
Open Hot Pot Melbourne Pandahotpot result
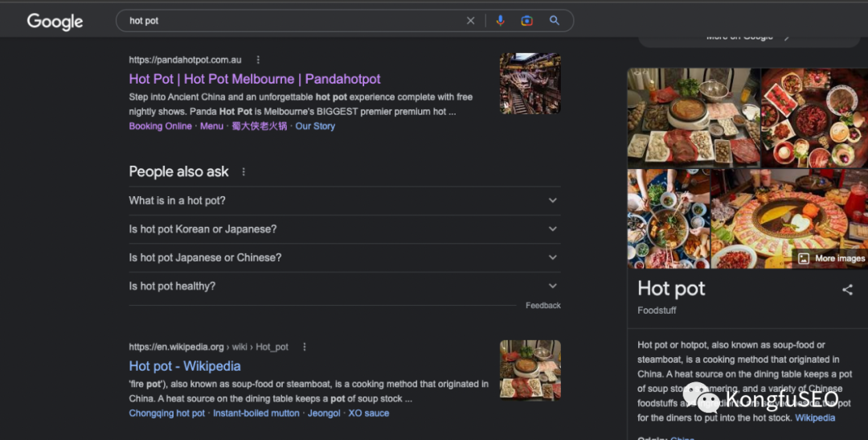(255, 79)
